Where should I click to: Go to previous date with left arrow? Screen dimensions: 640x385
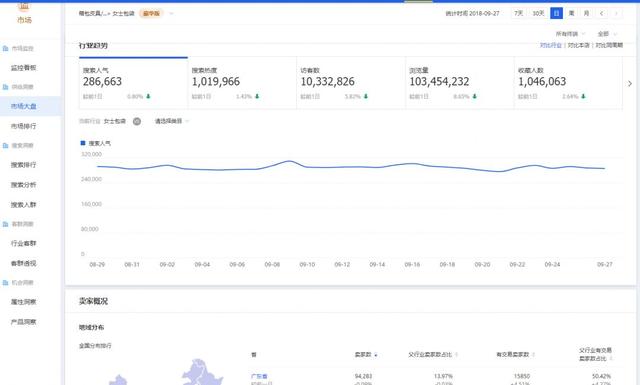[601, 13]
